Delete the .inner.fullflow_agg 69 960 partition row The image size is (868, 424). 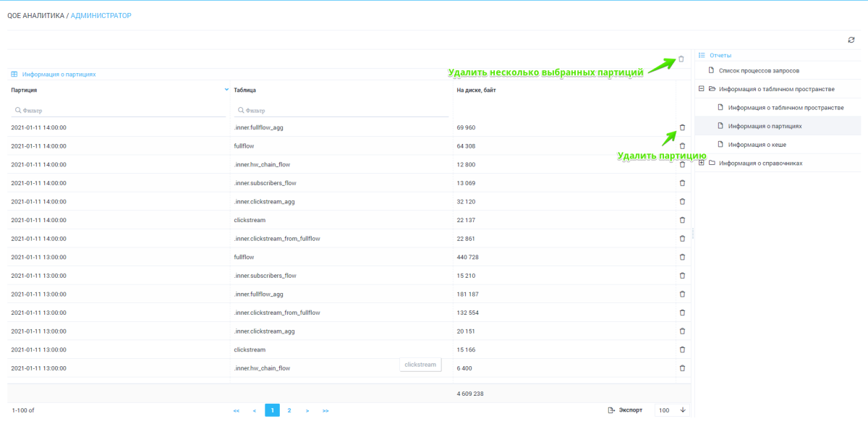point(682,127)
